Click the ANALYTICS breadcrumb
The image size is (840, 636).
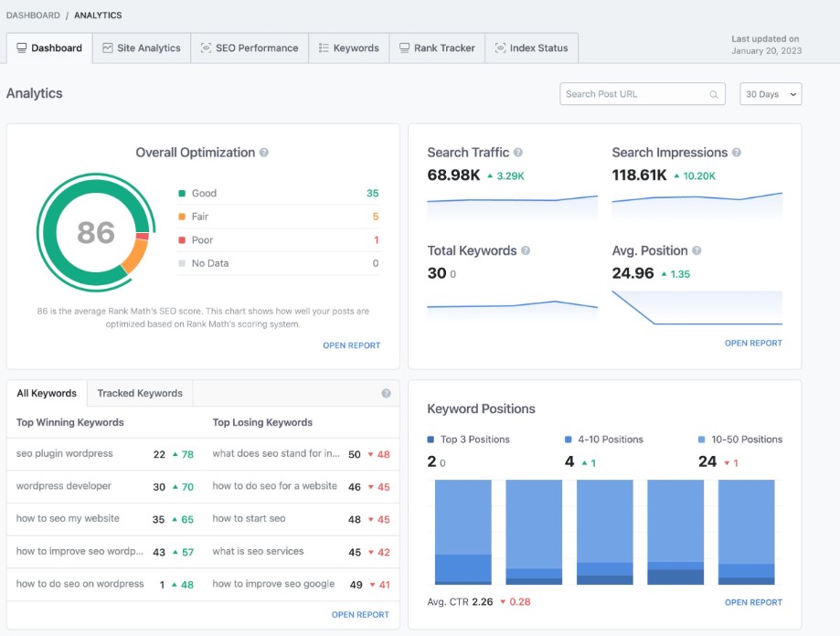tap(98, 16)
